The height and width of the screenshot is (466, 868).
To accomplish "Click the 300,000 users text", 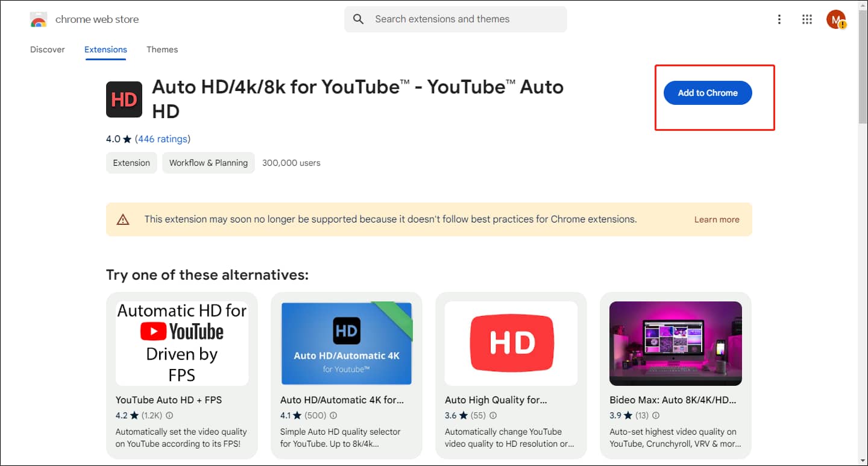I will point(291,163).
